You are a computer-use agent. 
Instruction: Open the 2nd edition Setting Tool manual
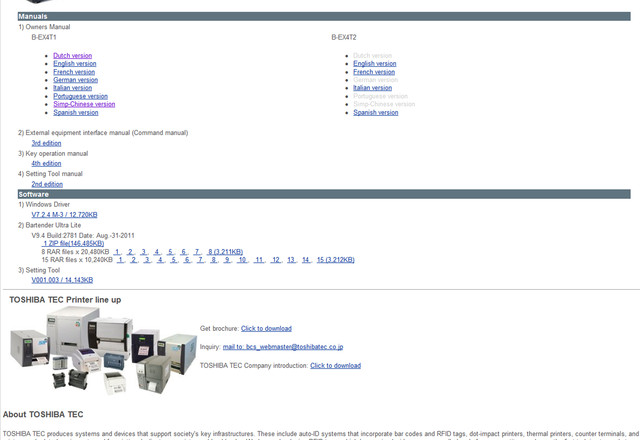[47, 184]
